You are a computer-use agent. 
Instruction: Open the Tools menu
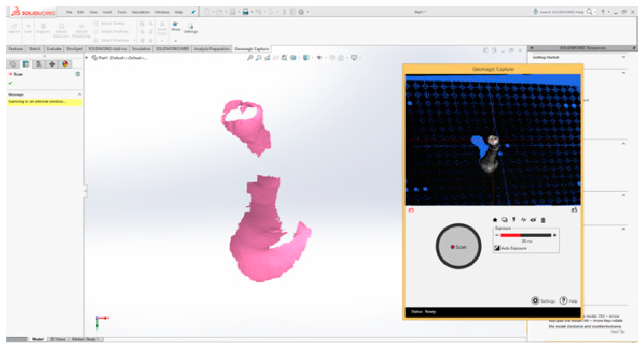(122, 12)
